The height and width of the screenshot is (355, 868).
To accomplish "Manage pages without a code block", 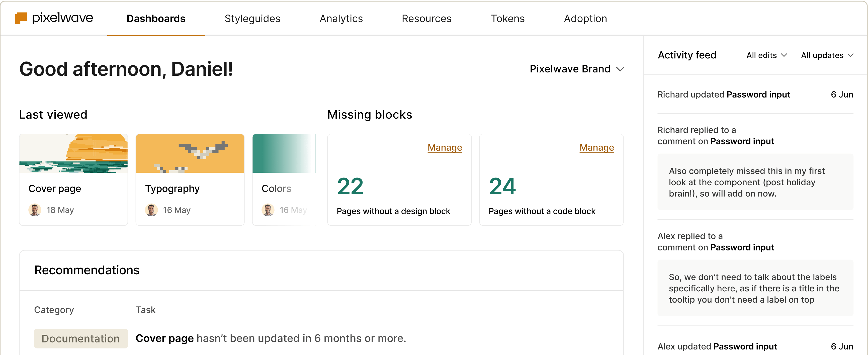I will [596, 147].
